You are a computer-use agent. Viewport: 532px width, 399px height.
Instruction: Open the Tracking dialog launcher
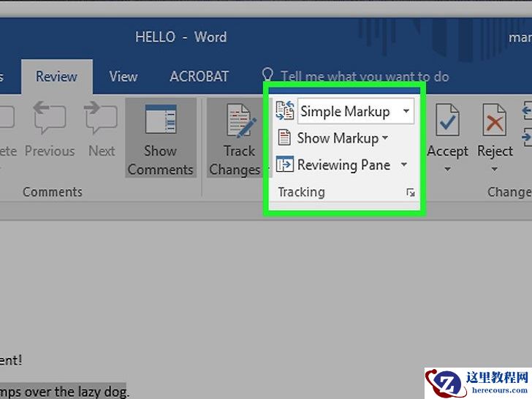coord(411,192)
